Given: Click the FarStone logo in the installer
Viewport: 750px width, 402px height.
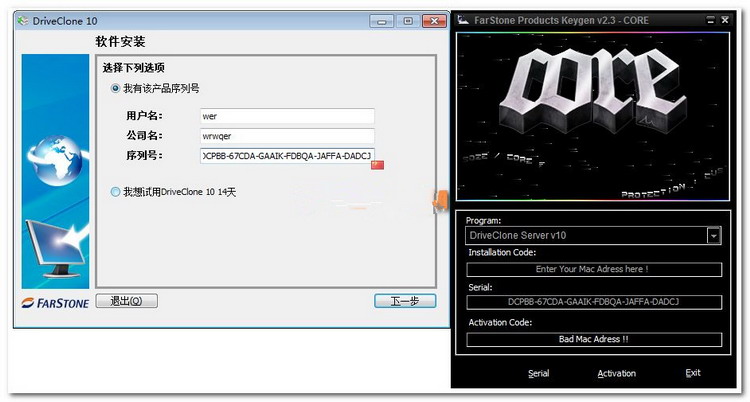Looking at the screenshot, I should tap(55, 303).
